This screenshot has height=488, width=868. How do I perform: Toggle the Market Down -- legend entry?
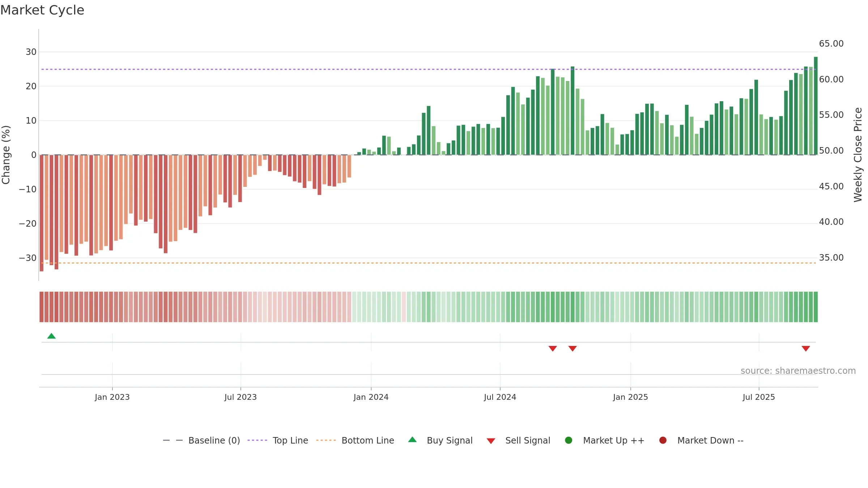click(701, 440)
